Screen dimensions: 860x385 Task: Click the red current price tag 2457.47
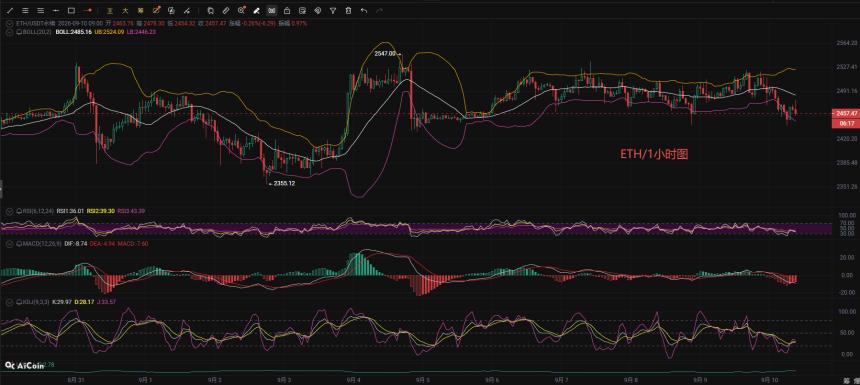tap(845, 113)
